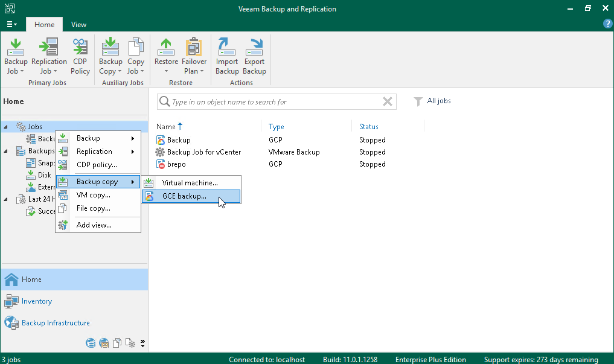Open the Inventory navigation view
The image size is (614, 364).
tap(74, 301)
